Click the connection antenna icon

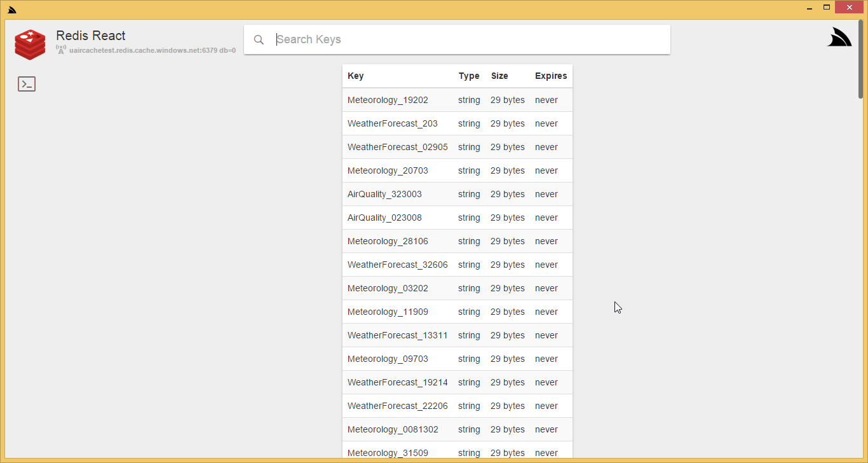(61, 50)
